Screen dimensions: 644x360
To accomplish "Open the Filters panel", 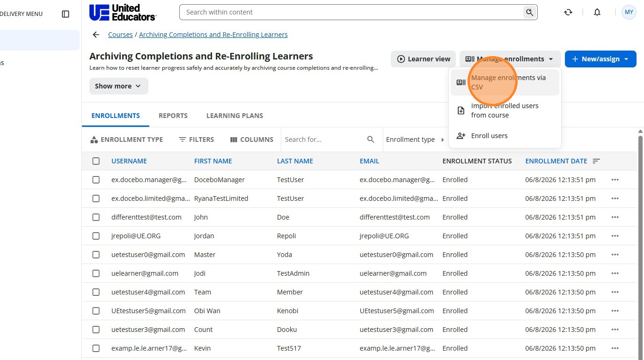I will click(x=197, y=140).
